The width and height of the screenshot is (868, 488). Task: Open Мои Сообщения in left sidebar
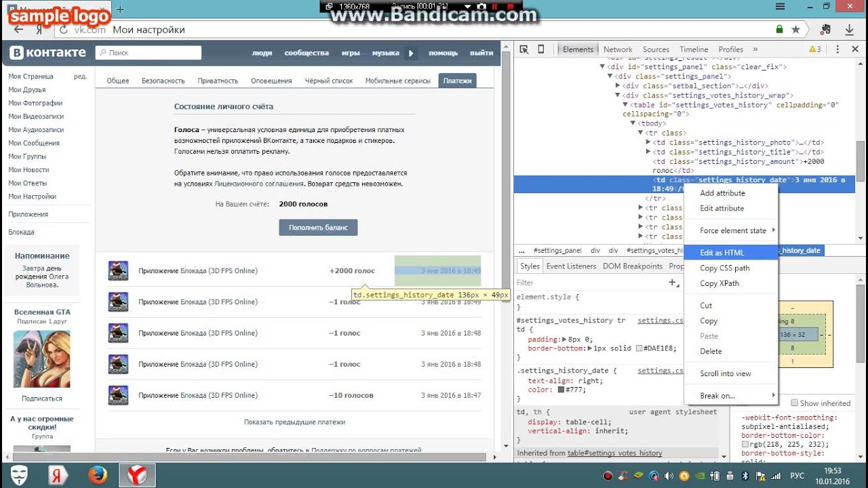point(34,143)
